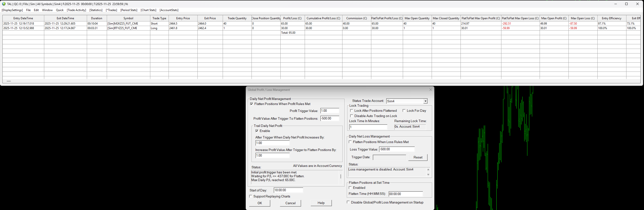644x210 pixels.
Task: Click the Trade Quantity column header
Action: [x=237, y=18]
